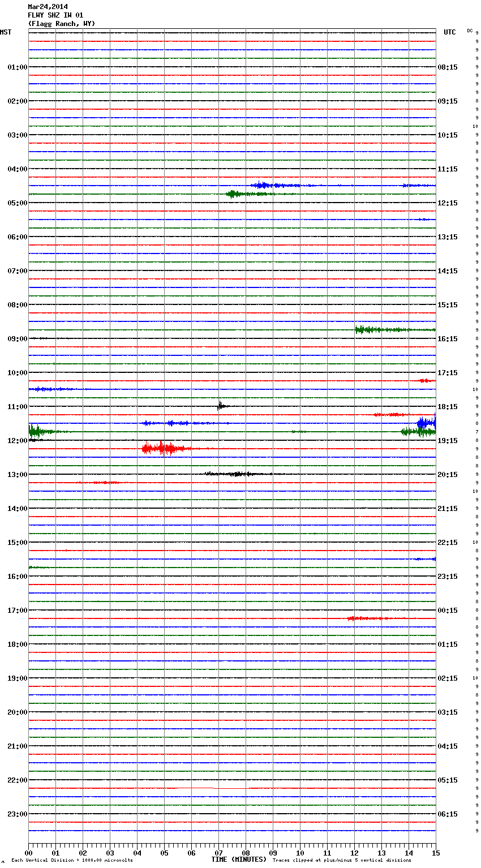Click the 22:15 UTC time label
Viewport: 481px width, 868px height.
[448, 543]
